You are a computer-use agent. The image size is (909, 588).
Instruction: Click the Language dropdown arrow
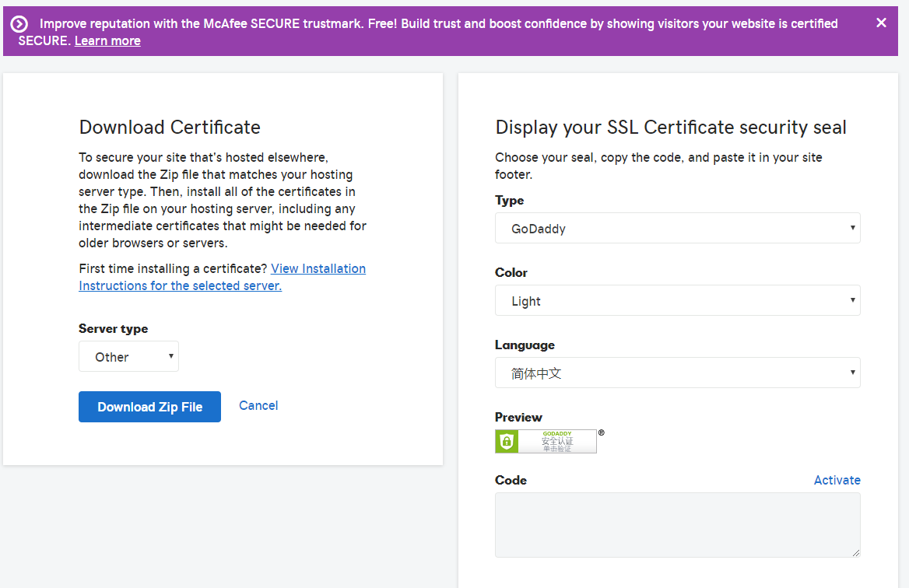(x=851, y=372)
